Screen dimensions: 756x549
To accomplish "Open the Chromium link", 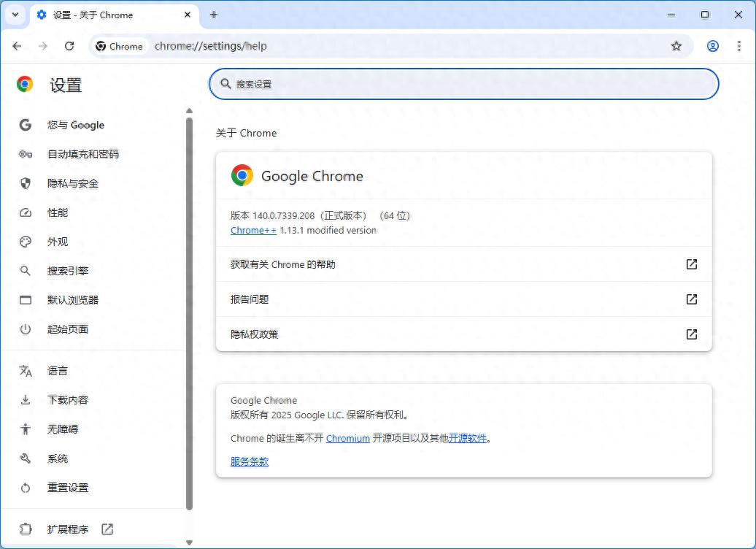I will click(x=347, y=438).
